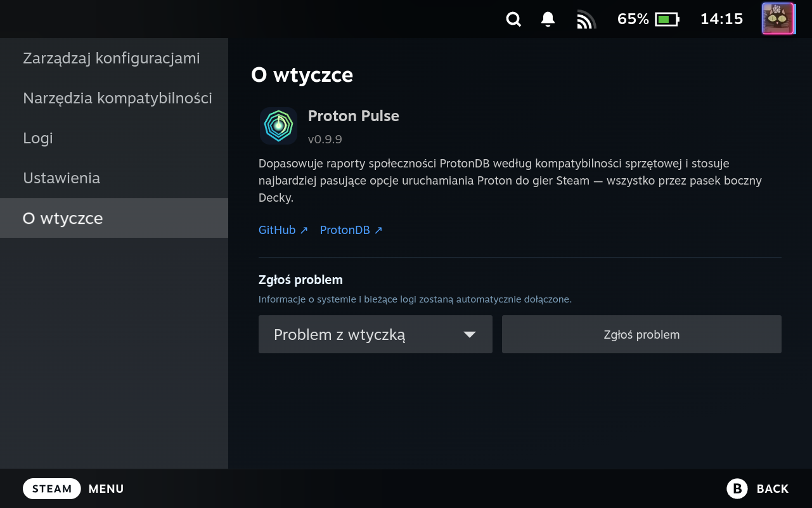Open the STEAM menu button

52,488
